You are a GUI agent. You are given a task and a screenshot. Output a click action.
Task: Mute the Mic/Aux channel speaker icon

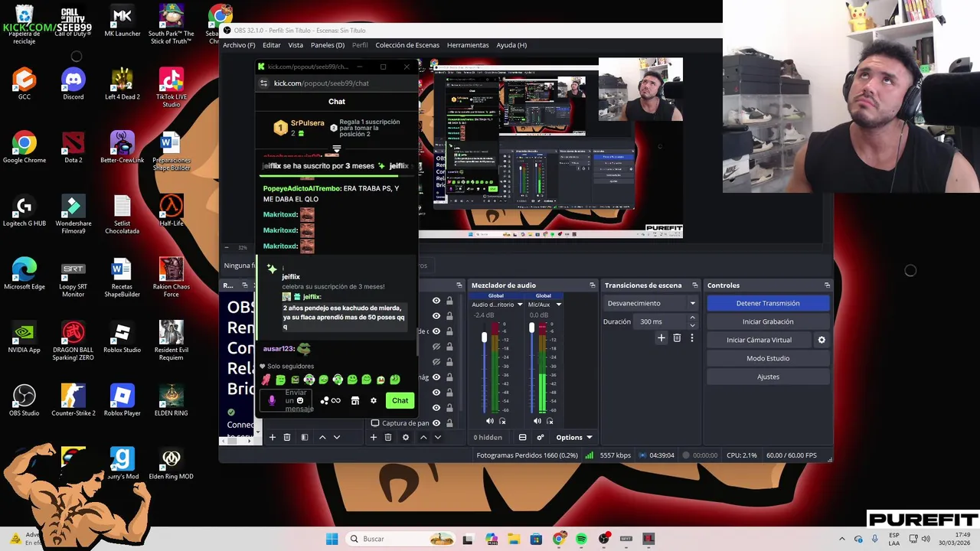click(537, 421)
